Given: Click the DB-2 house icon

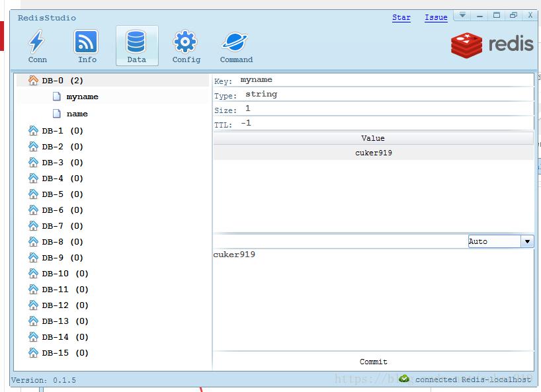Looking at the screenshot, I should (x=34, y=147).
